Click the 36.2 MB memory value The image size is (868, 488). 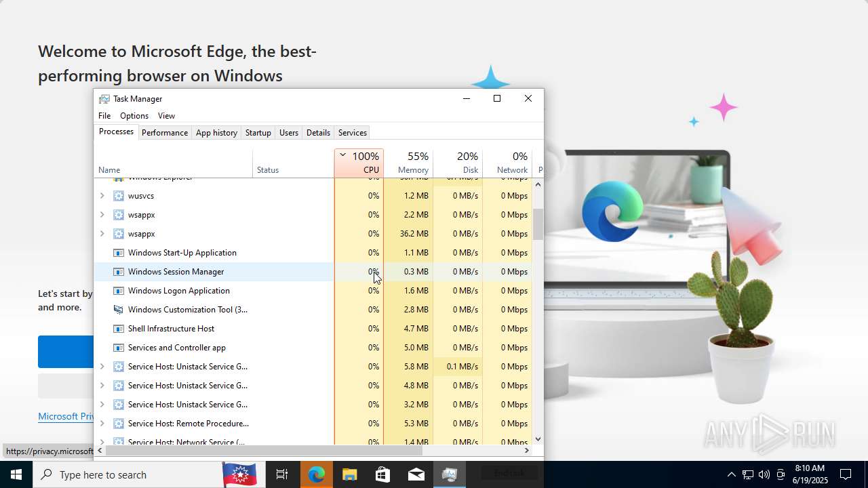(414, 234)
